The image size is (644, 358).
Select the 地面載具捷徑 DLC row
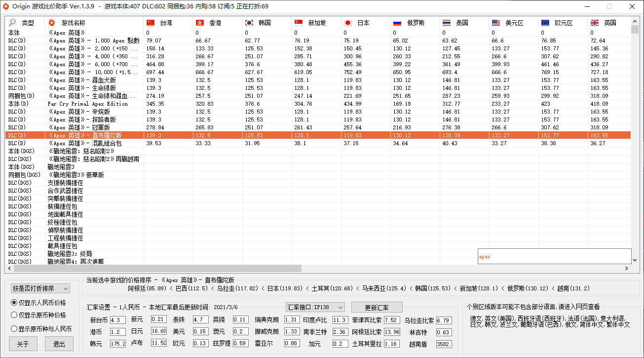pyautogui.click(x=318, y=214)
